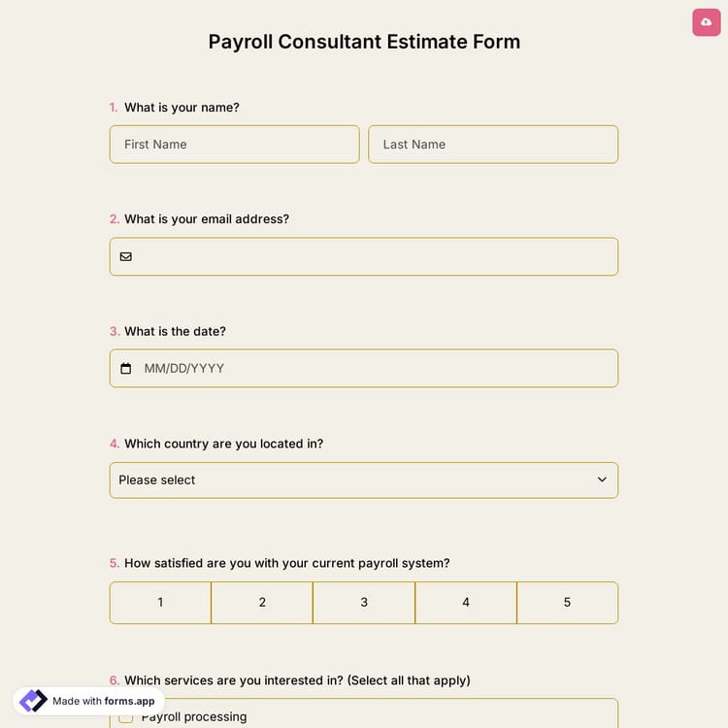
Task: Tick the Payroll processing checkbox
Action: click(126, 717)
